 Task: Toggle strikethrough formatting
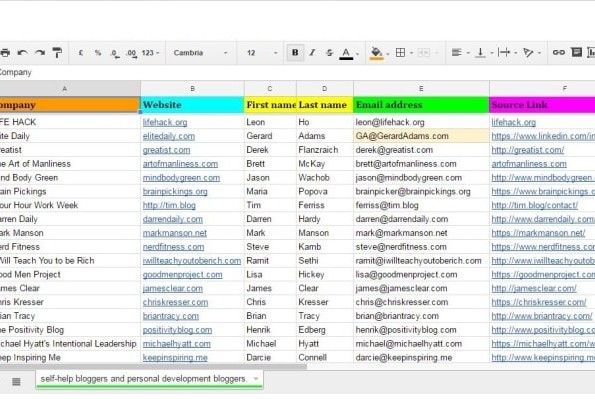[329, 53]
